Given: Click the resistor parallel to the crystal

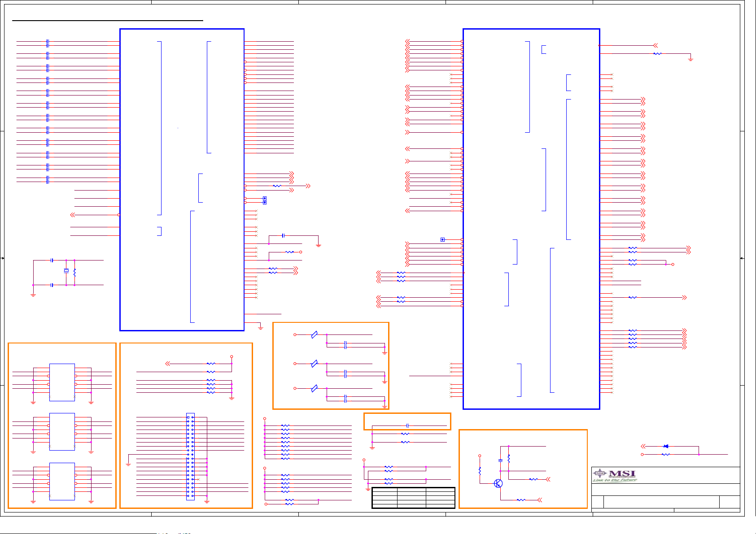Looking at the screenshot, I should [x=74, y=272].
